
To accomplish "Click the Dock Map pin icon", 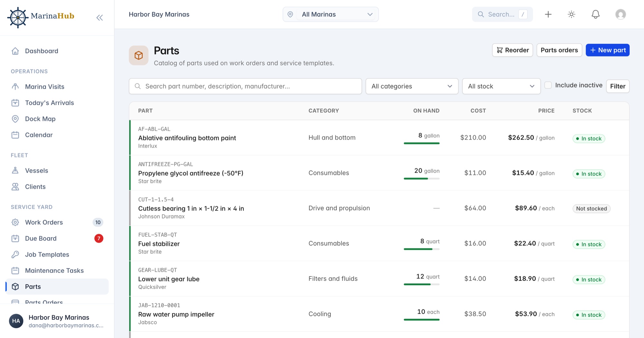I will (x=15, y=119).
